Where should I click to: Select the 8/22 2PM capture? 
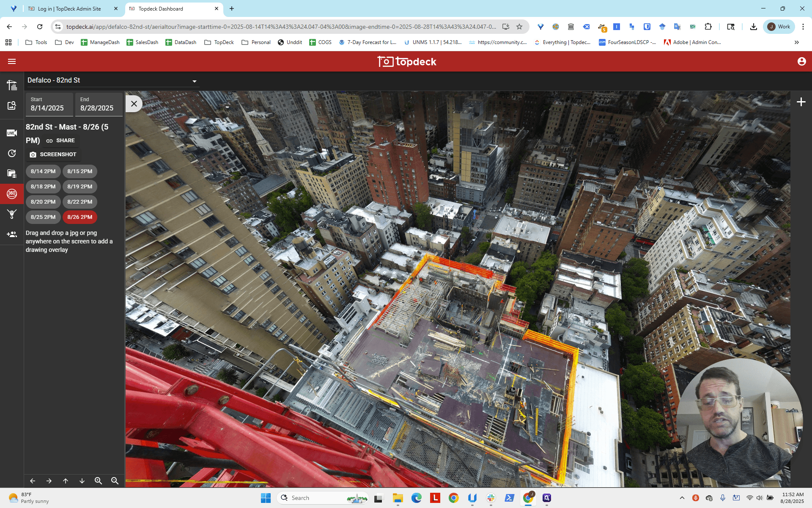[x=80, y=202]
